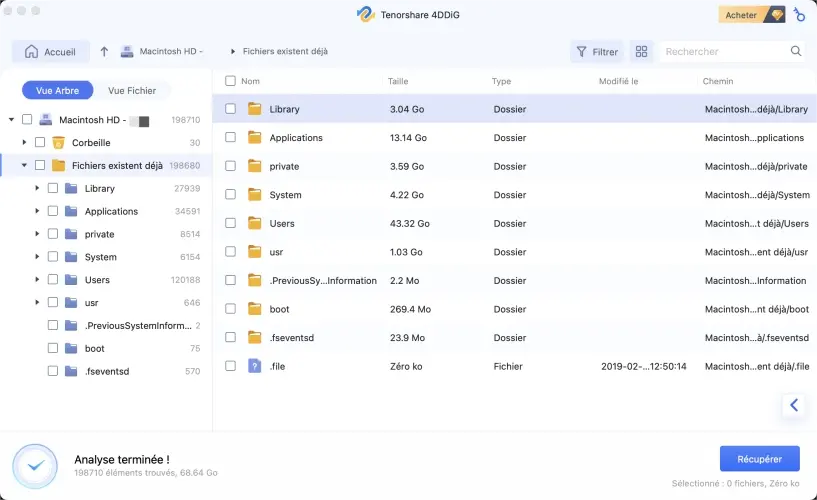The width and height of the screenshot is (817, 500).
Task: Click into the Rechercher search field
Action: (724, 51)
